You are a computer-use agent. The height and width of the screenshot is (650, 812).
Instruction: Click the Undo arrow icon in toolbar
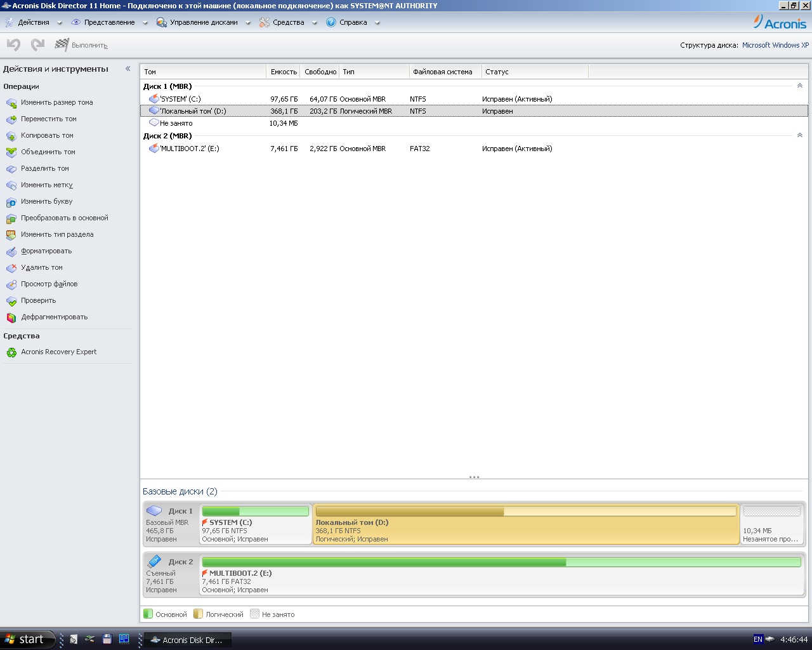click(13, 45)
